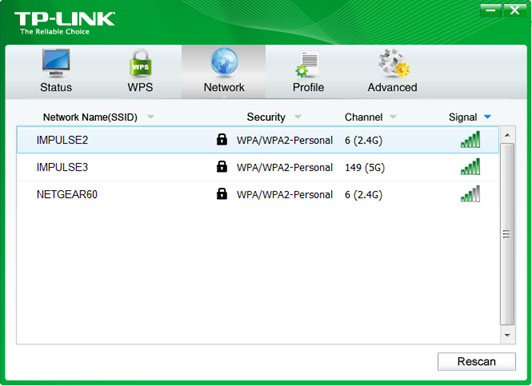The height and width of the screenshot is (386, 532).
Task: Click the Channel column header text
Action: (x=364, y=117)
